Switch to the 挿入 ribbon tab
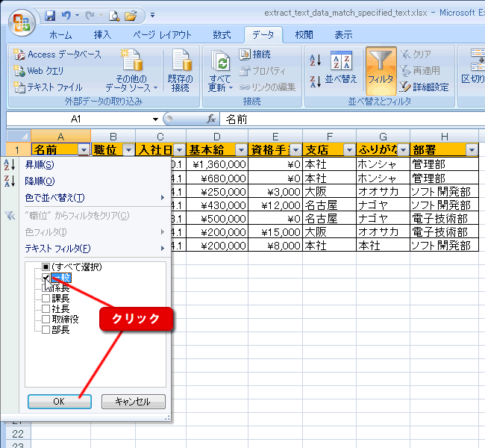This screenshot has height=448, width=485. tap(102, 35)
